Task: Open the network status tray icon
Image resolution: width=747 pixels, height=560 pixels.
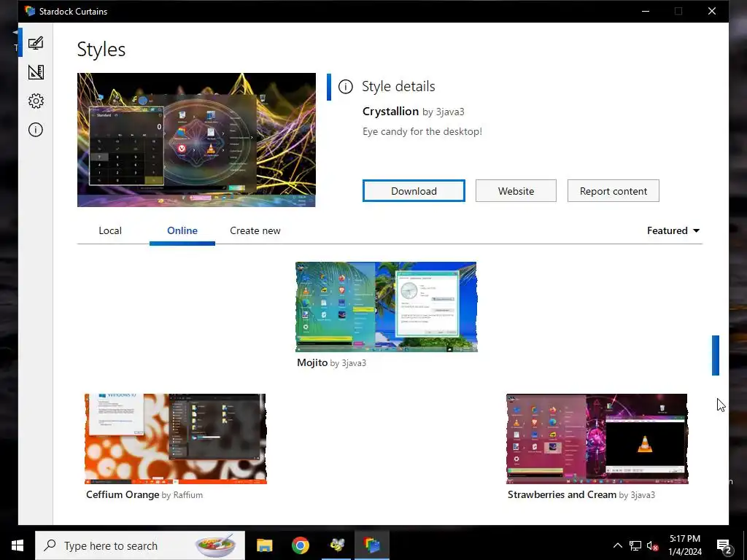Action: pyautogui.click(x=635, y=545)
